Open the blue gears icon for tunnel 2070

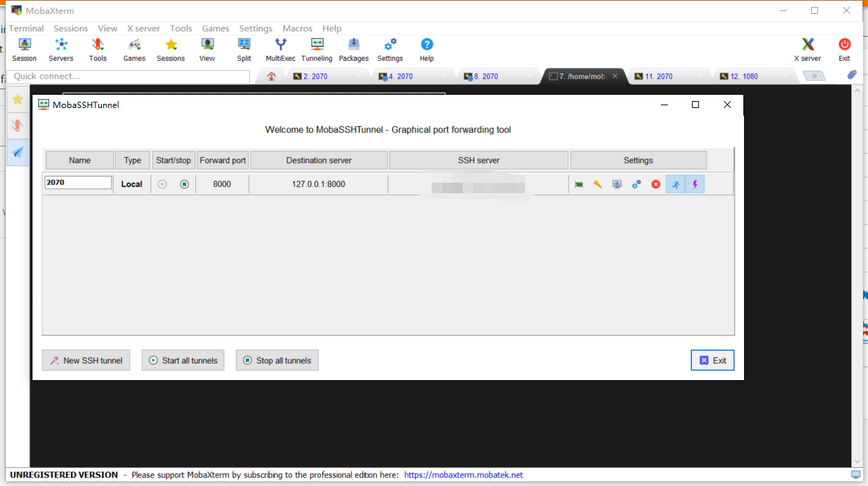(x=637, y=184)
